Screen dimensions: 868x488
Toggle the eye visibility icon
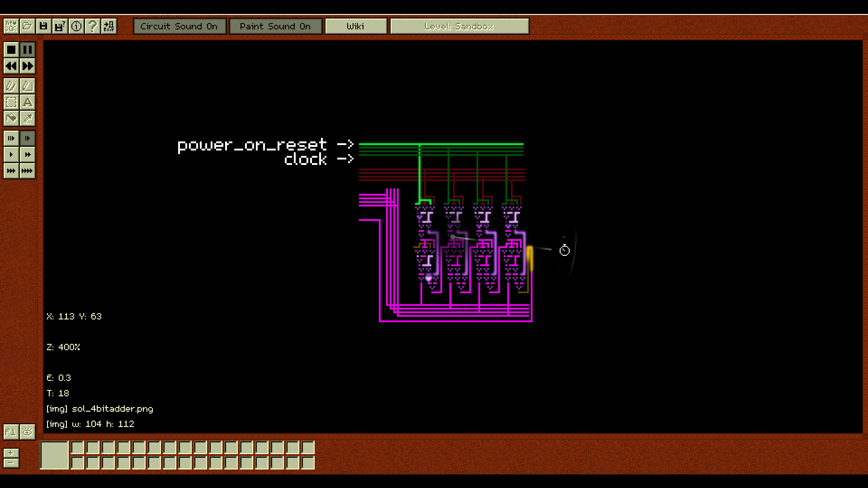27,432
